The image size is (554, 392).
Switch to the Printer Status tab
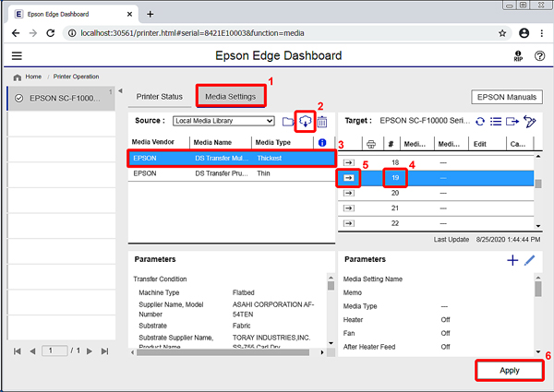pyautogui.click(x=160, y=97)
